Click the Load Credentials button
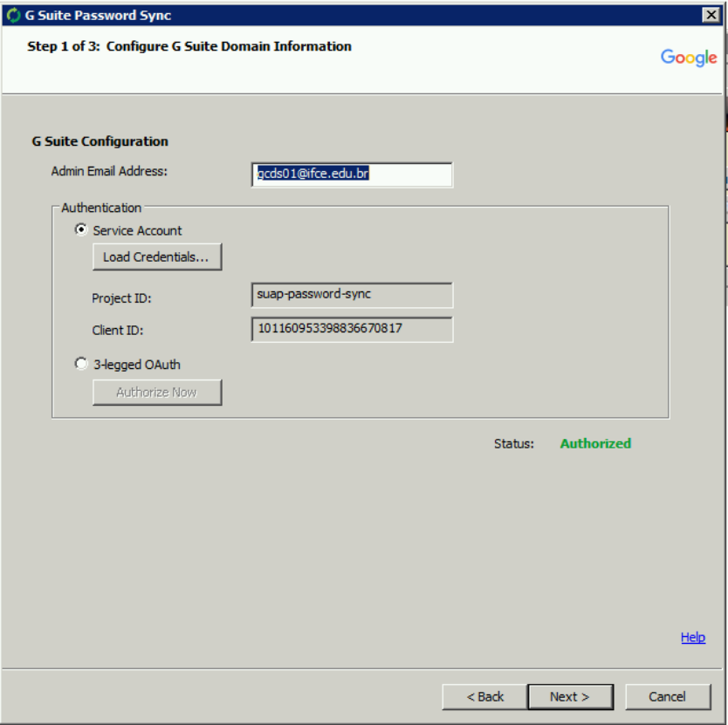Image resolution: width=728 pixels, height=725 pixels. (x=157, y=256)
